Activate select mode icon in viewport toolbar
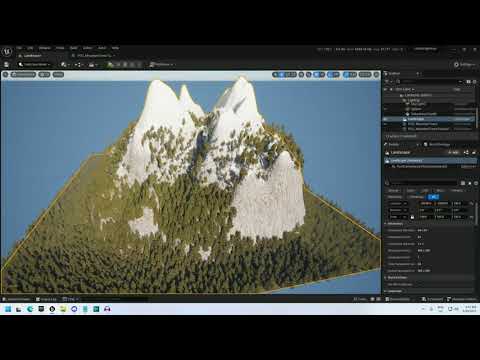 [x=275, y=75]
